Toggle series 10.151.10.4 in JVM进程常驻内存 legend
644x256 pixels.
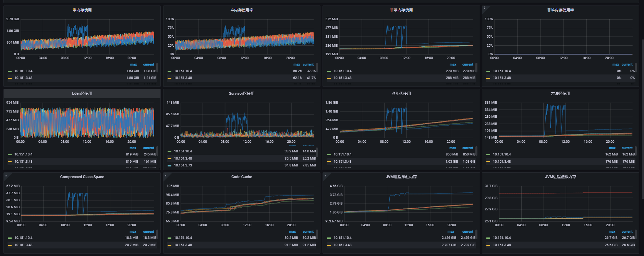click(x=342, y=238)
